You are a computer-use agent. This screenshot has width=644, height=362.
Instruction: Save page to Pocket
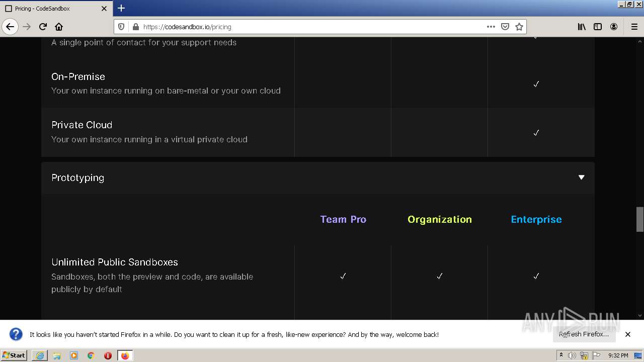505,27
